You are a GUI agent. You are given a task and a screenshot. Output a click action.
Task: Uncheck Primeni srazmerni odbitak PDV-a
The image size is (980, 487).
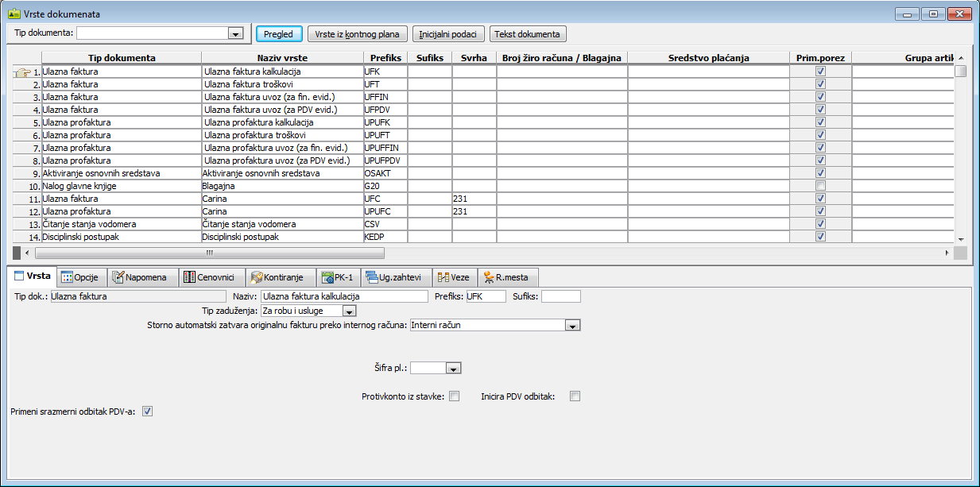147,412
